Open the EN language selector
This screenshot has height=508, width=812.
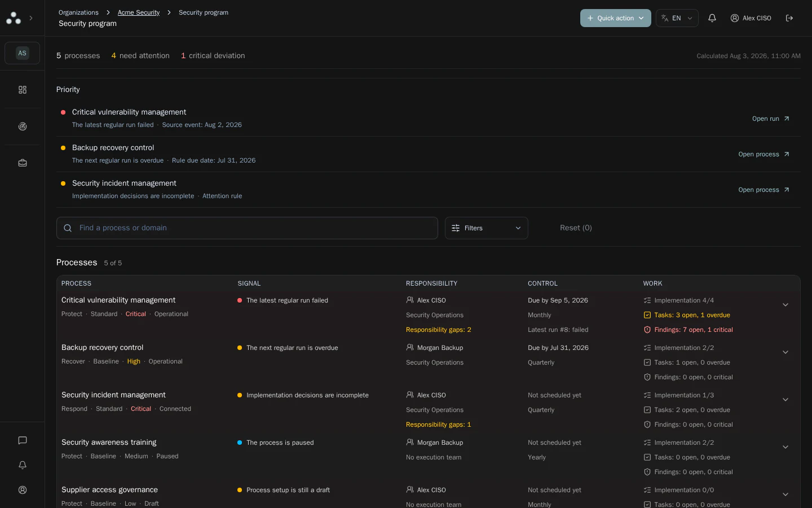pos(677,18)
